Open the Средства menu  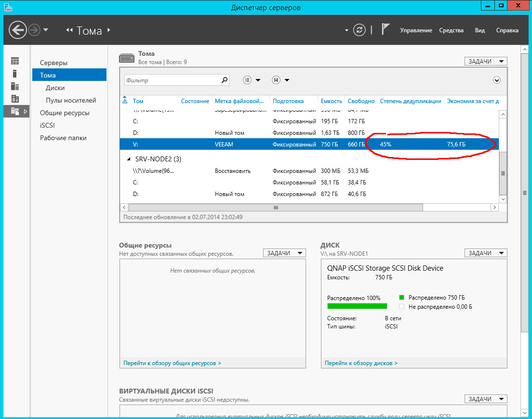pyautogui.click(x=451, y=30)
